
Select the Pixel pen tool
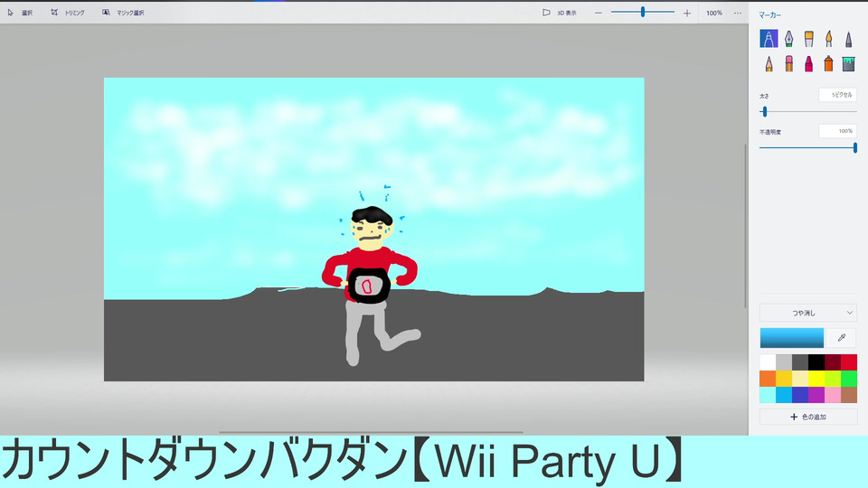click(x=849, y=38)
